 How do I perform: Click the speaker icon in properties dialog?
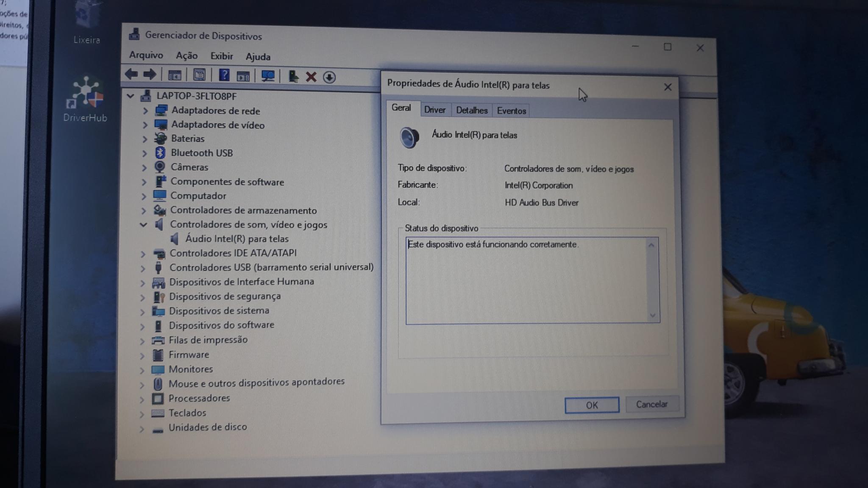click(x=409, y=137)
